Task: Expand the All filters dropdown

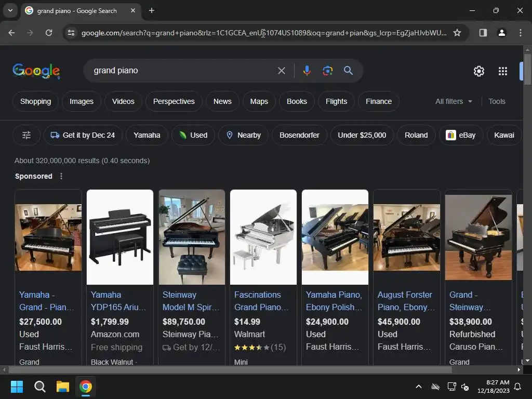Action: (454, 101)
